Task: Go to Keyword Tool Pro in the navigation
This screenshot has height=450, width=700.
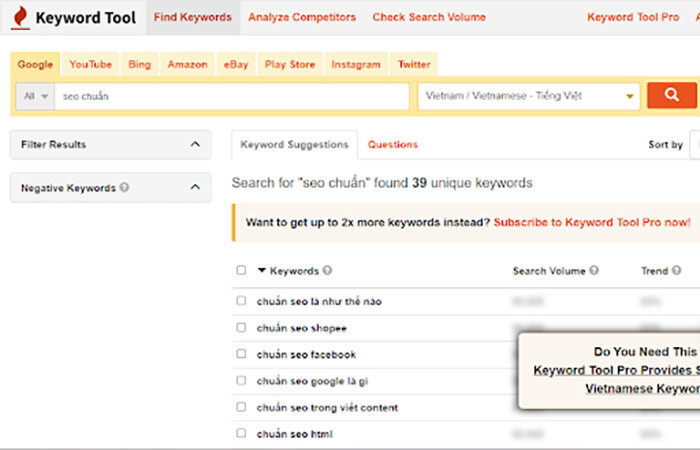Action: point(633,17)
